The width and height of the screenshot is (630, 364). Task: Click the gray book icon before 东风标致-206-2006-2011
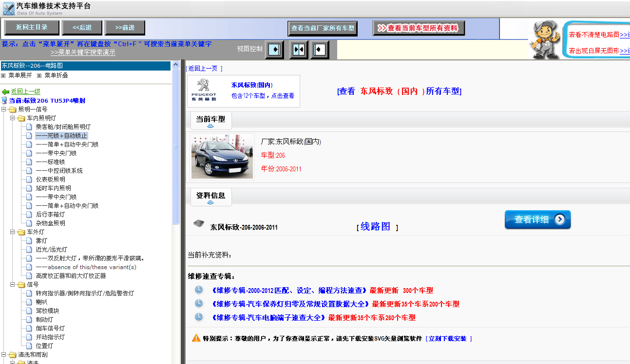pos(198,223)
